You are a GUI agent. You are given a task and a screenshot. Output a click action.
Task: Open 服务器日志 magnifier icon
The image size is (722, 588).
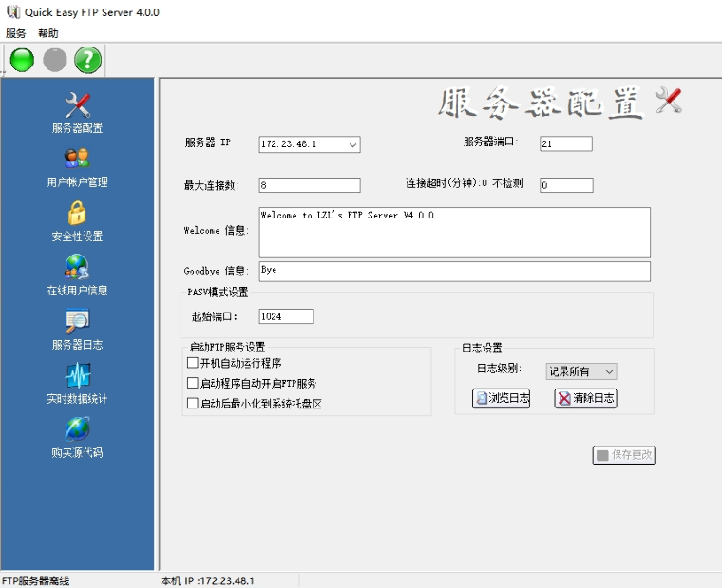pos(77,321)
